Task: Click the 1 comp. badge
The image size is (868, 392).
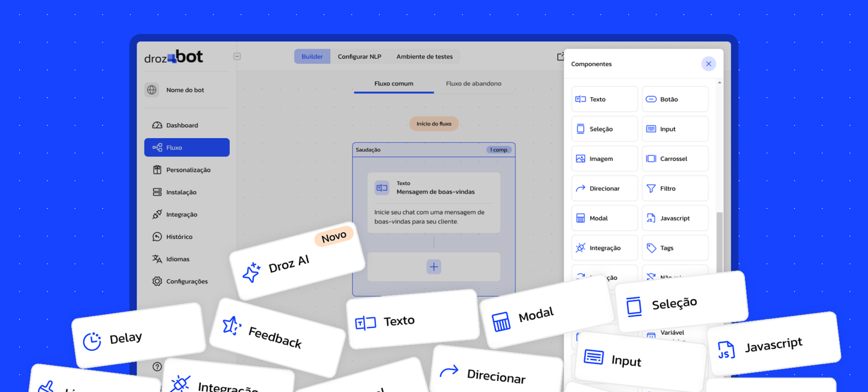Action: 499,150
